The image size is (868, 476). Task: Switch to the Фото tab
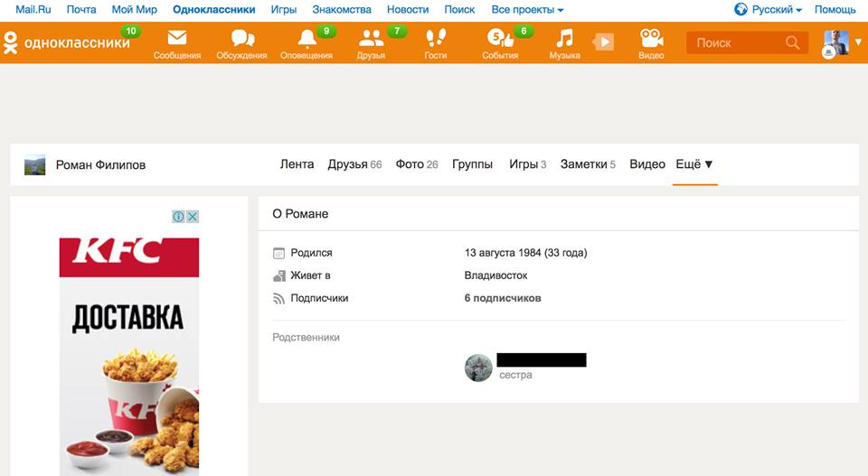(410, 164)
